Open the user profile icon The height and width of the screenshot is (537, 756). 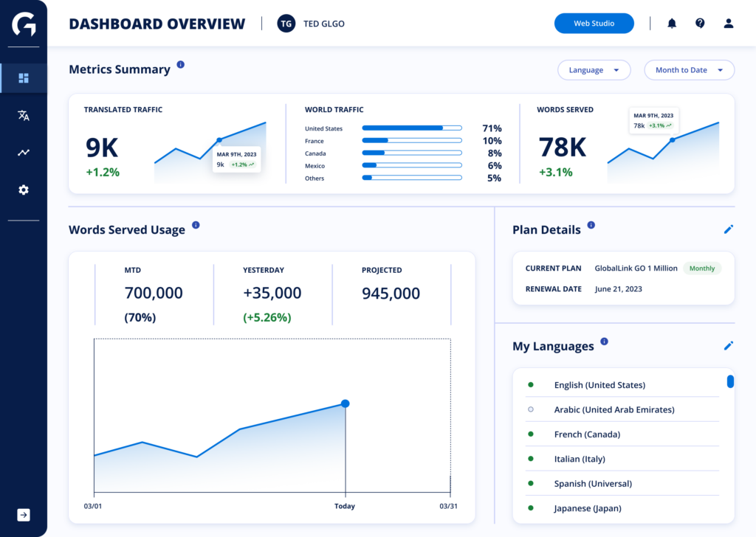click(x=729, y=23)
